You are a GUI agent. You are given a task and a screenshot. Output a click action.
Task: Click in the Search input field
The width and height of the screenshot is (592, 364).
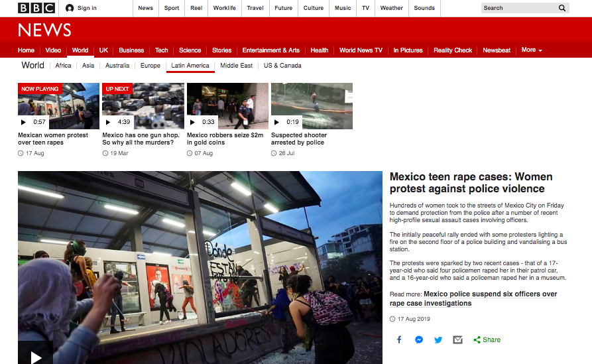click(517, 8)
